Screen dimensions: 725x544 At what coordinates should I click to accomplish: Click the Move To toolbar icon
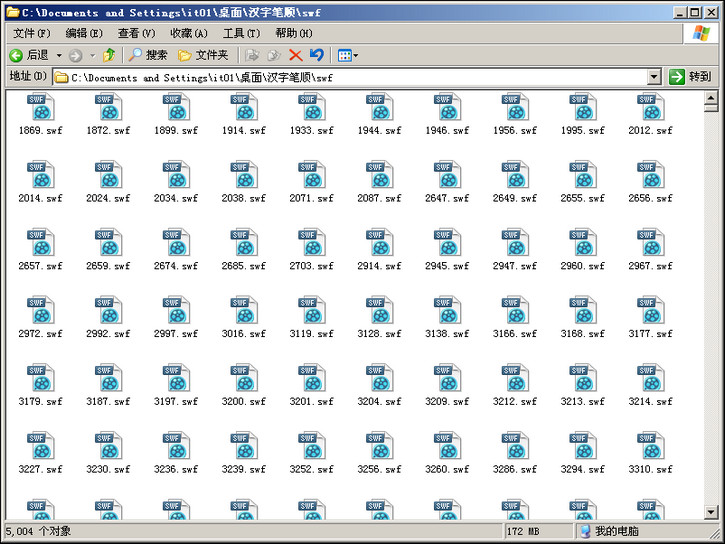[x=252, y=55]
